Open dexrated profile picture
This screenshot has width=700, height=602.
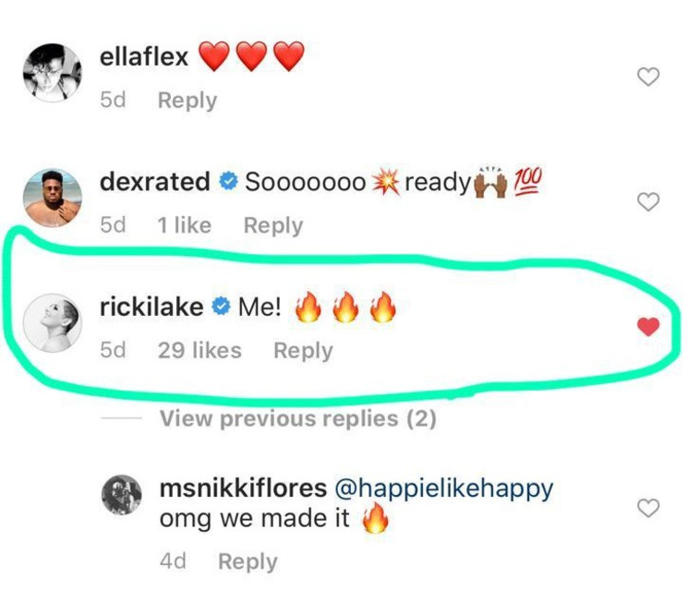point(53,197)
